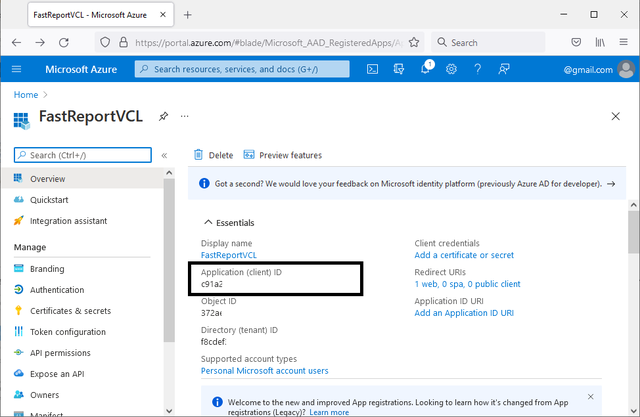Open the notifications bell
Screen dimensions: 640x417
coord(425,68)
